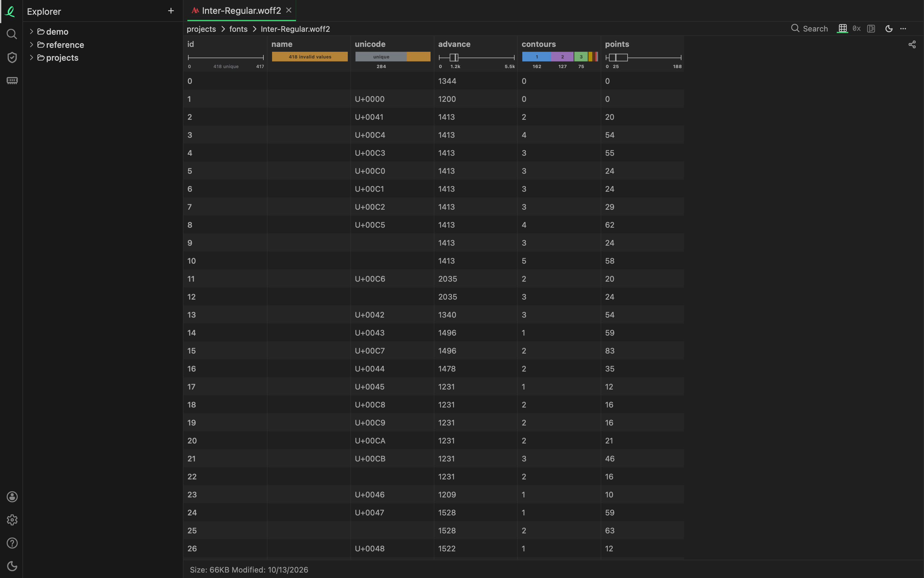
Task: Click the id range slider
Action: [x=226, y=57]
